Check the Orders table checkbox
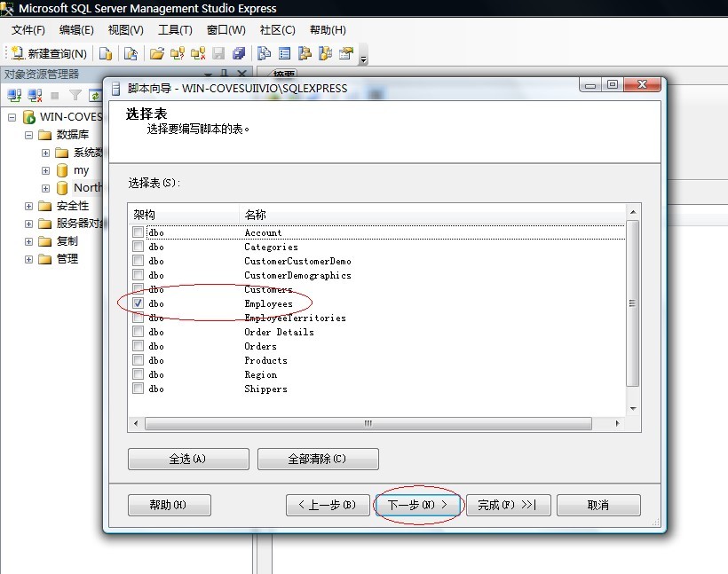This screenshot has height=574, width=728. 138,346
